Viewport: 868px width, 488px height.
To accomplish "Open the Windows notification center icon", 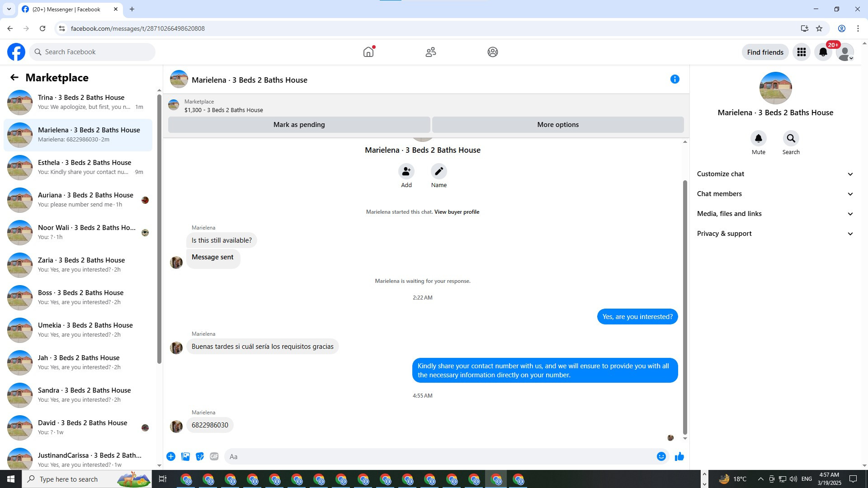I will tap(853, 479).
